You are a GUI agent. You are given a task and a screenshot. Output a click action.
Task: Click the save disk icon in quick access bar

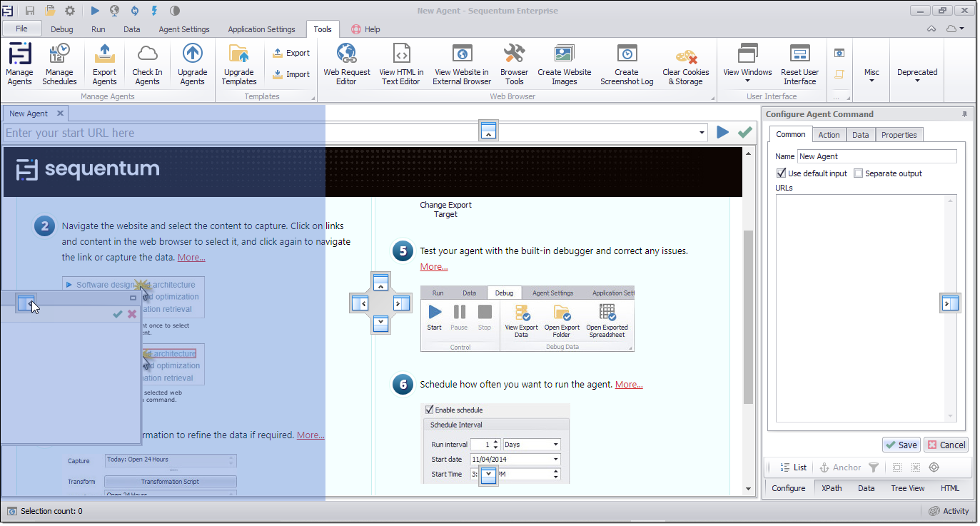(x=30, y=11)
